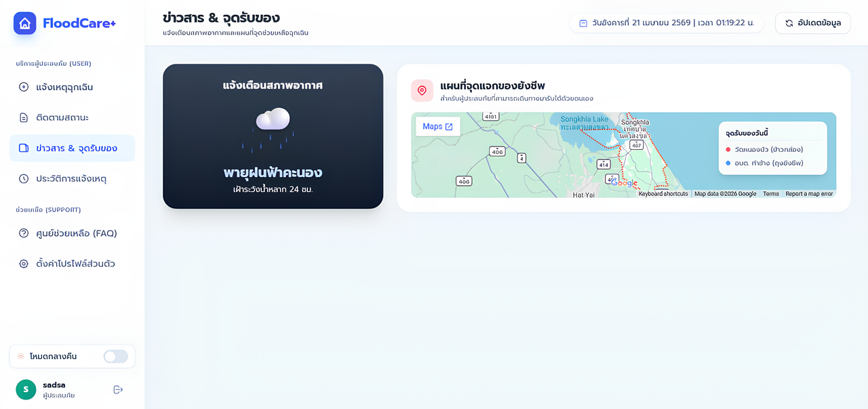
Task: Click the จุดรับของวันนี้ legend title
Action: click(x=746, y=133)
